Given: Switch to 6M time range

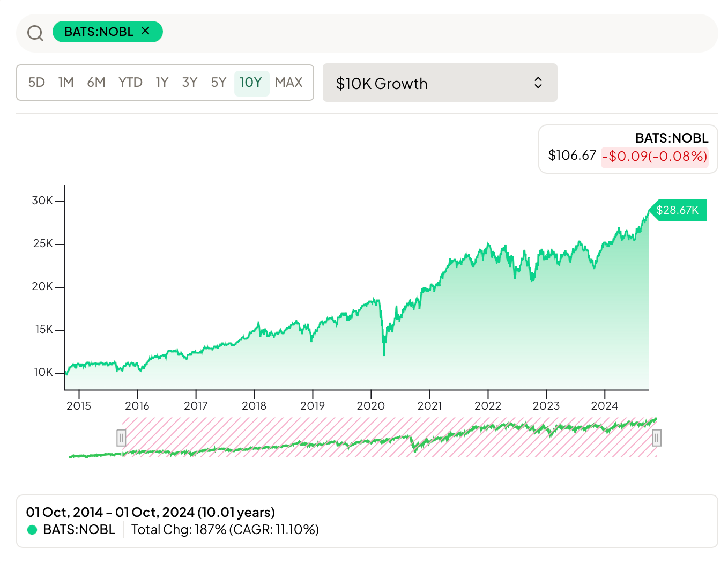Looking at the screenshot, I should (96, 83).
